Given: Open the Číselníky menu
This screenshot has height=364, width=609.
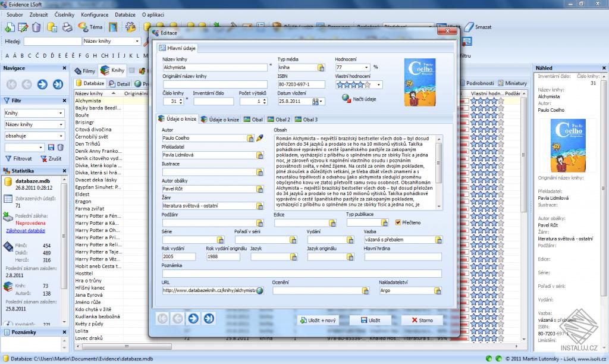Looking at the screenshot, I should pyautogui.click(x=64, y=15).
